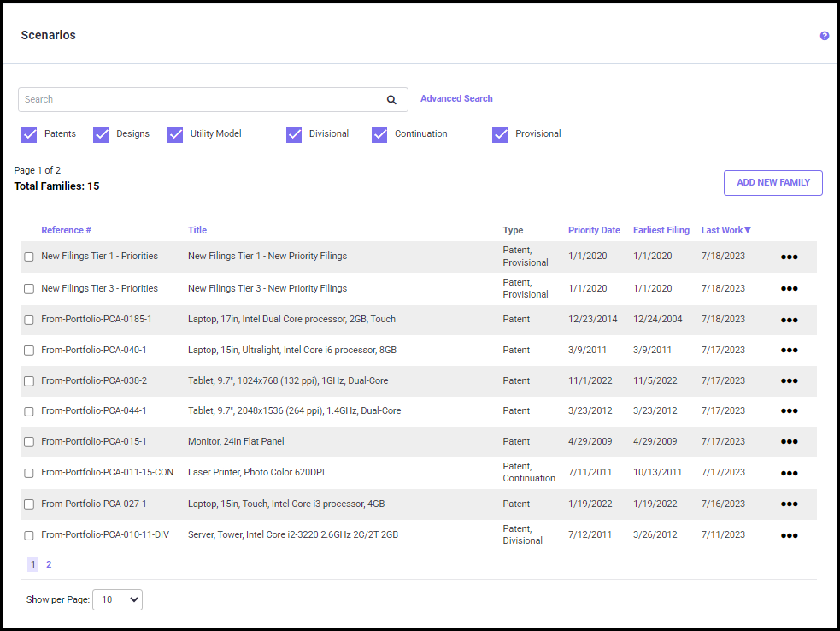The image size is (840, 631).
Task: Open actions menu for Monitor, 24in Flat Panel
Action: (x=789, y=442)
